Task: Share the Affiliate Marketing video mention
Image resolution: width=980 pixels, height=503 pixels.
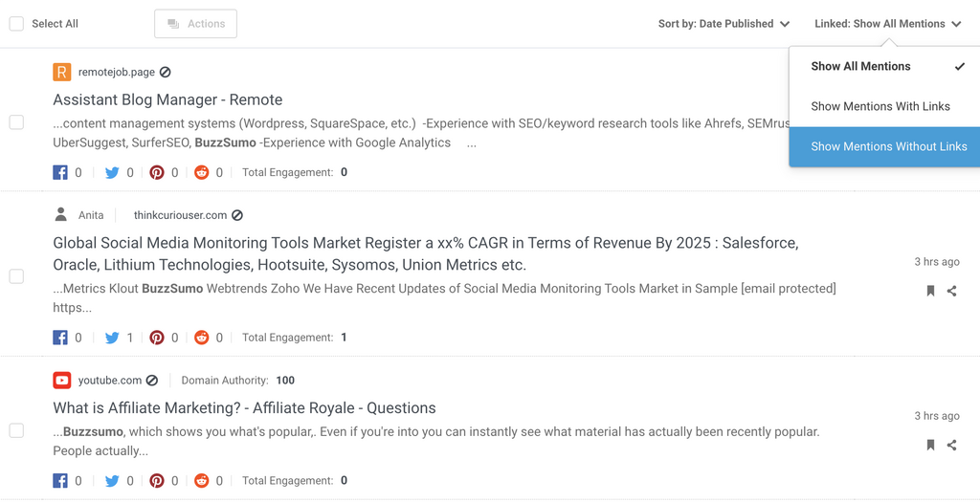Action: point(951,445)
